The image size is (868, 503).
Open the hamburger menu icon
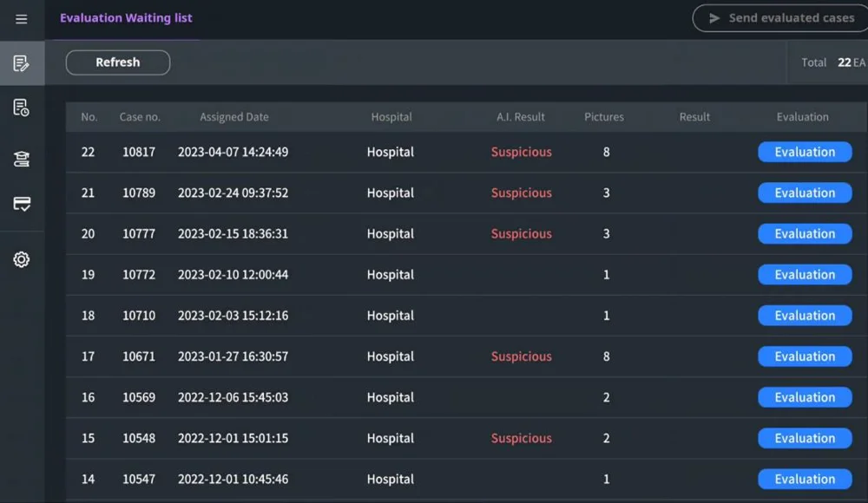coord(22,19)
